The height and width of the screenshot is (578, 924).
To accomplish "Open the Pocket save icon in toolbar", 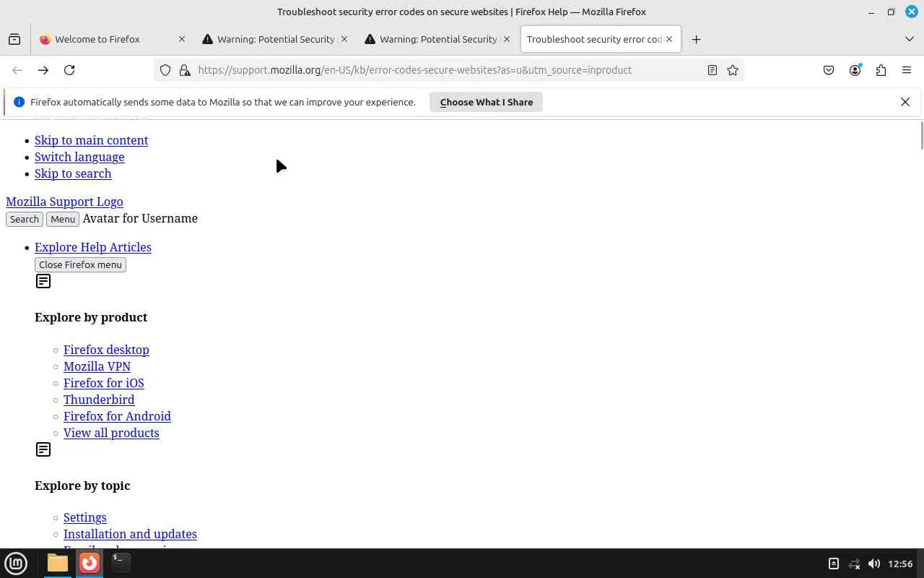I will [829, 70].
